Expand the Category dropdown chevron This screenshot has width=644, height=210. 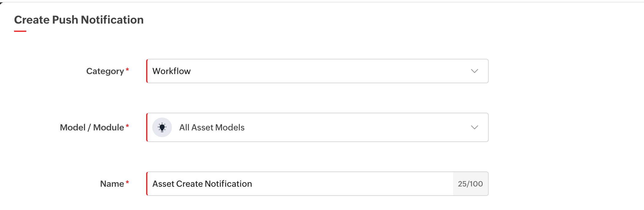point(474,71)
